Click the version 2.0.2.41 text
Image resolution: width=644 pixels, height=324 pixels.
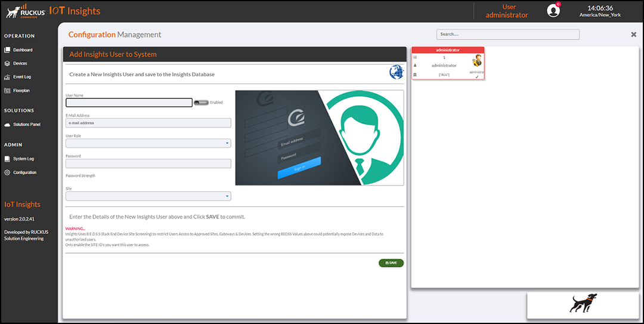point(19,219)
